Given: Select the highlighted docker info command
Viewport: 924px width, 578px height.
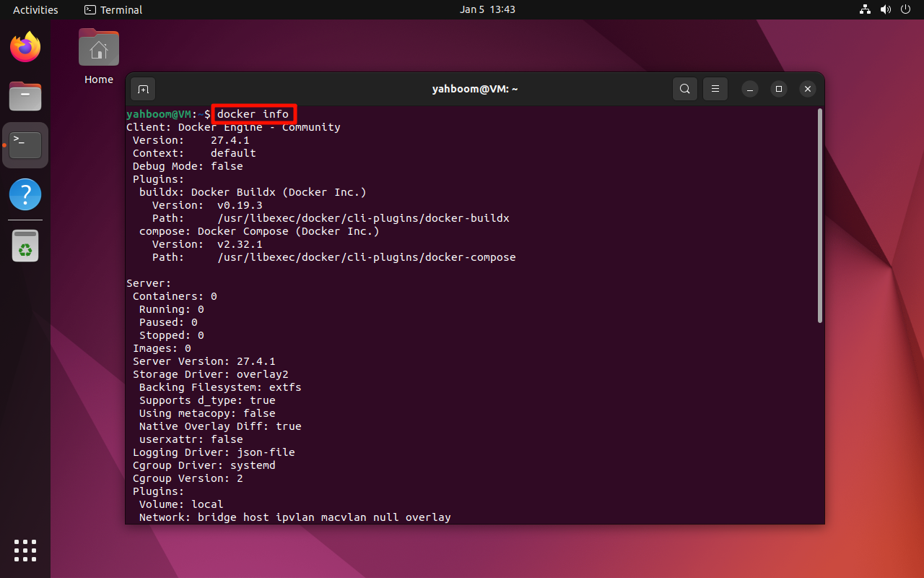Looking at the screenshot, I should point(253,113).
